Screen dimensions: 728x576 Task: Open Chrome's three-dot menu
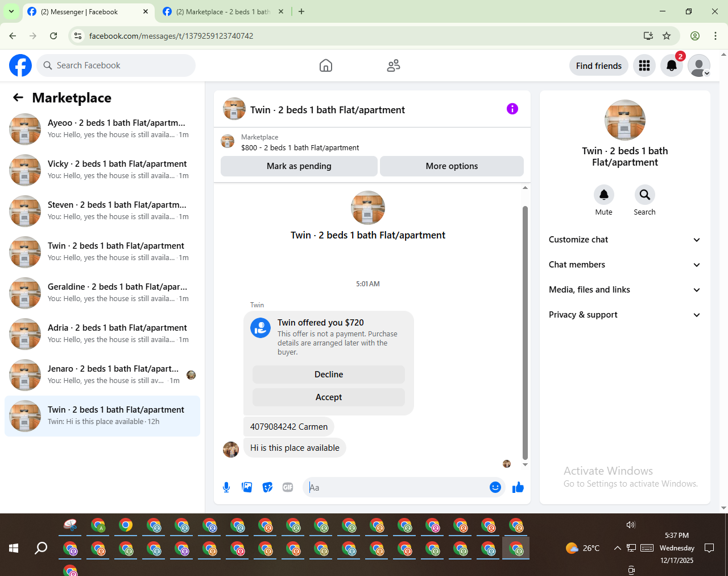(715, 36)
